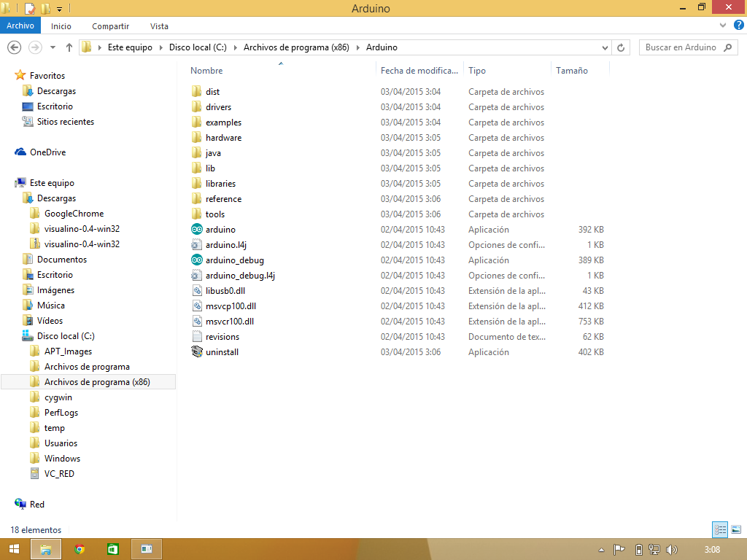Click the File Explorer taskbar icon
Image resolution: width=747 pixels, height=560 pixels.
46,549
